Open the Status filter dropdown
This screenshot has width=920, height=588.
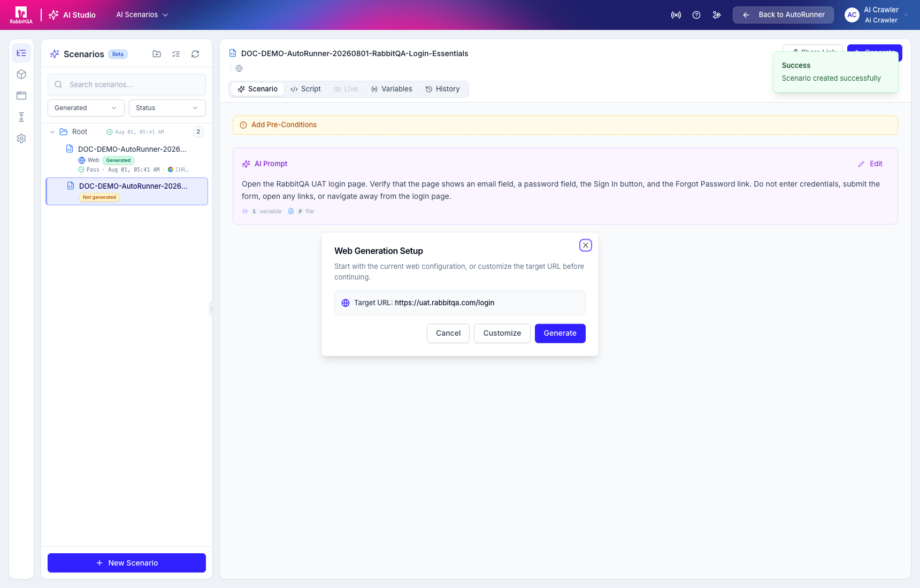click(x=167, y=108)
